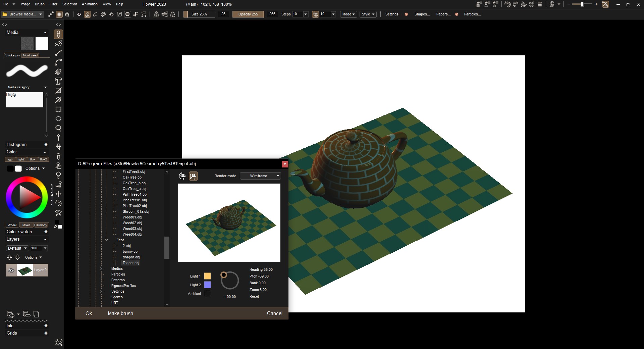Screen dimensions: 644x349
Task: Open the Filter menu
Action: (x=53, y=4)
